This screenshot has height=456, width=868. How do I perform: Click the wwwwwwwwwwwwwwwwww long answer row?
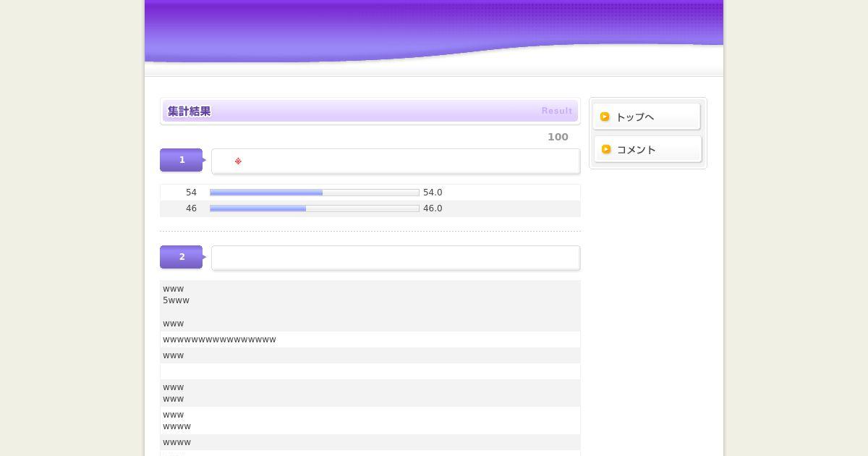tap(370, 339)
